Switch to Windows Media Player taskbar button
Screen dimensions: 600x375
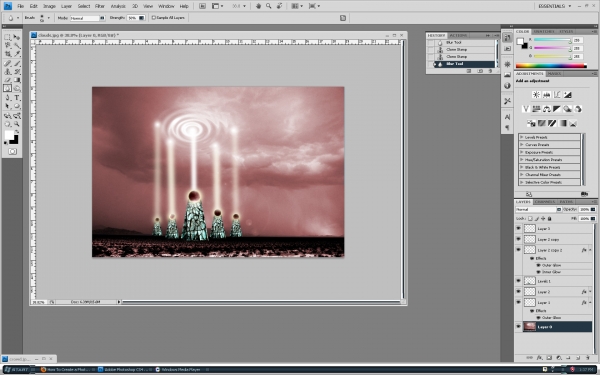178,370
